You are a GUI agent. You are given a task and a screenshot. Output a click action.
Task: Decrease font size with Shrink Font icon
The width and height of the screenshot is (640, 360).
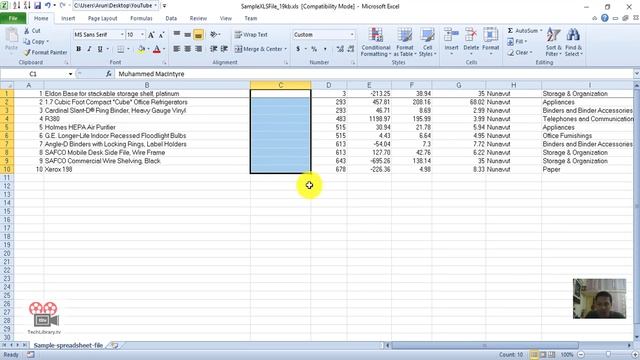point(161,35)
